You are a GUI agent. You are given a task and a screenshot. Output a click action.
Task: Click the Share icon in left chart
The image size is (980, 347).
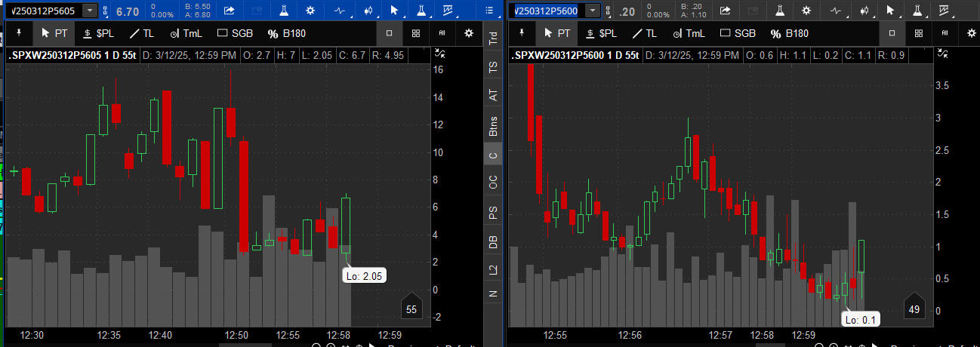(x=230, y=11)
